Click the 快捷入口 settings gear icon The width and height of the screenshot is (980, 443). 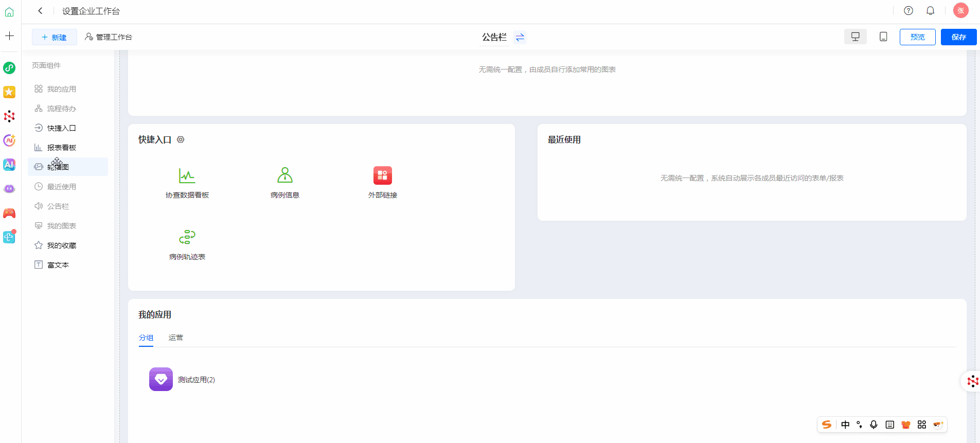tap(181, 139)
